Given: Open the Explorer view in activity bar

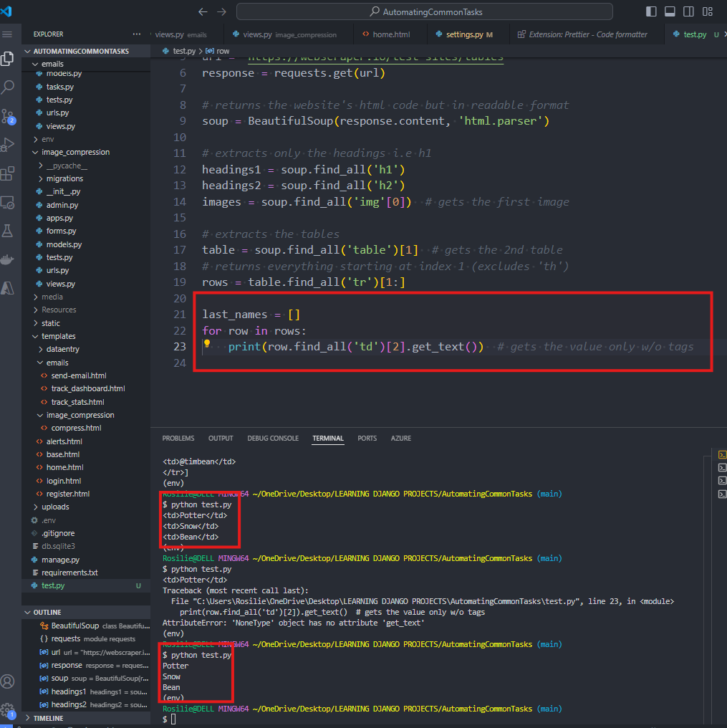Looking at the screenshot, I should pos(7,59).
